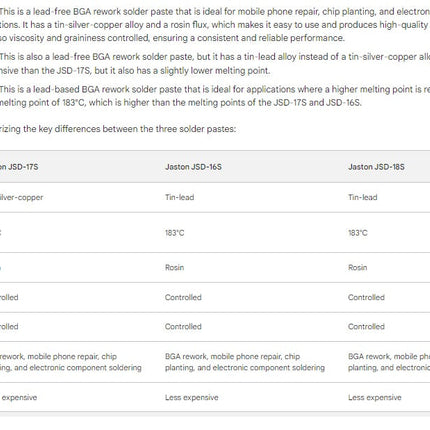430x430 pixels.
Task: Select the JSD-17S column header cell
Action: tap(19, 167)
